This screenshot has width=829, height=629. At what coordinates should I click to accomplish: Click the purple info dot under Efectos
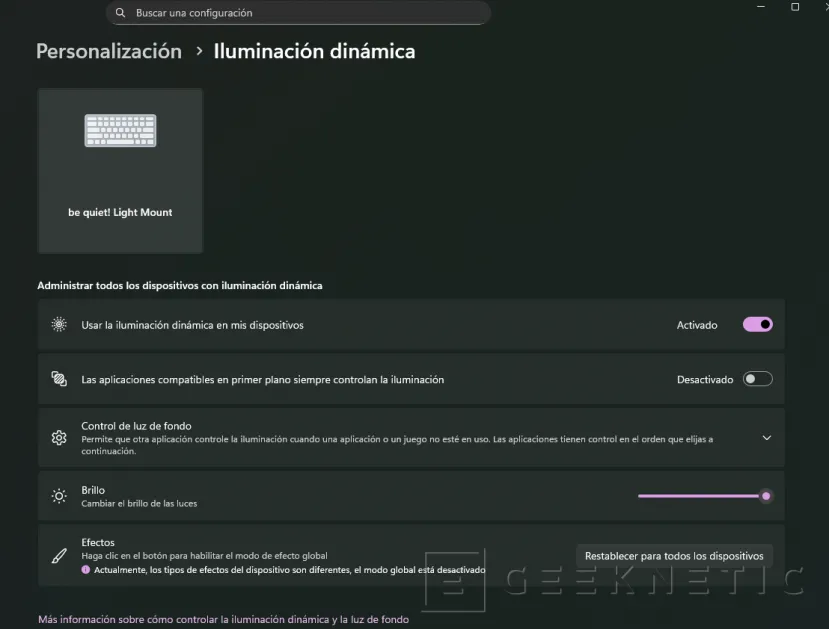tap(86, 570)
